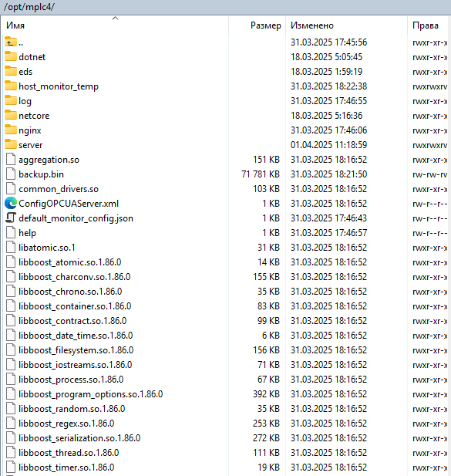Sort by the Права column header

(x=429, y=25)
